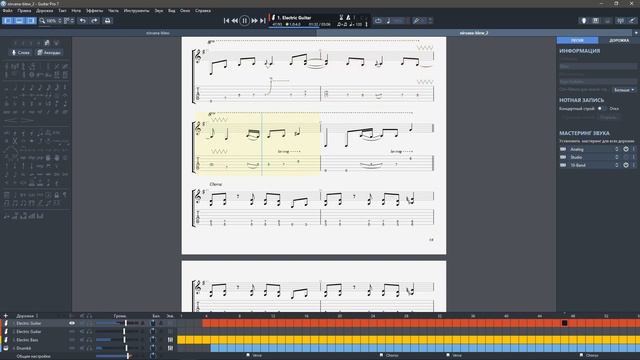Rewind to the previous bar
The image size is (640, 360).
tap(235, 20)
